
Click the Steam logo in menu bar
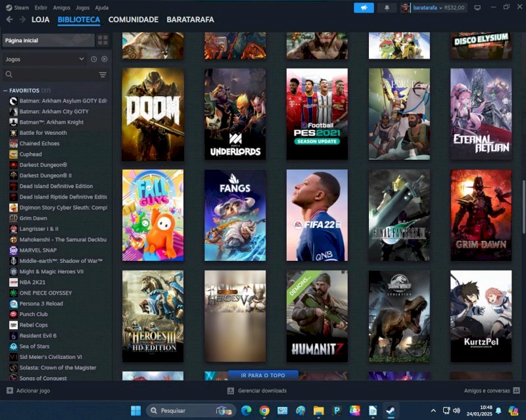[x=9, y=7]
